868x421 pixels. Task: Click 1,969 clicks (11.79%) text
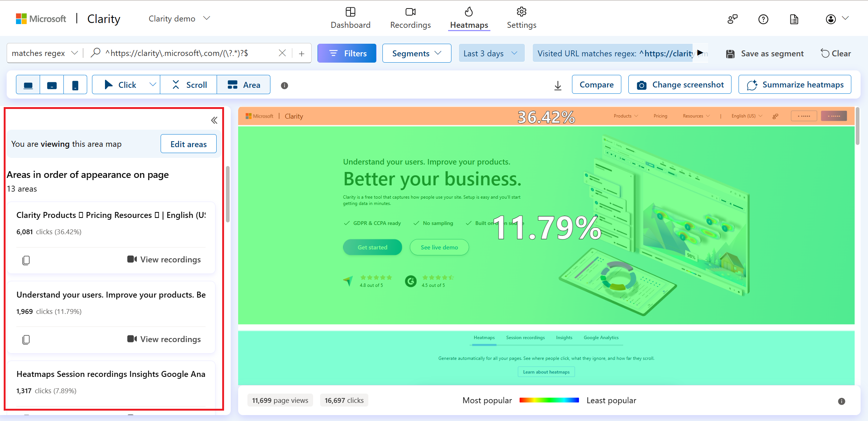point(49,312)
